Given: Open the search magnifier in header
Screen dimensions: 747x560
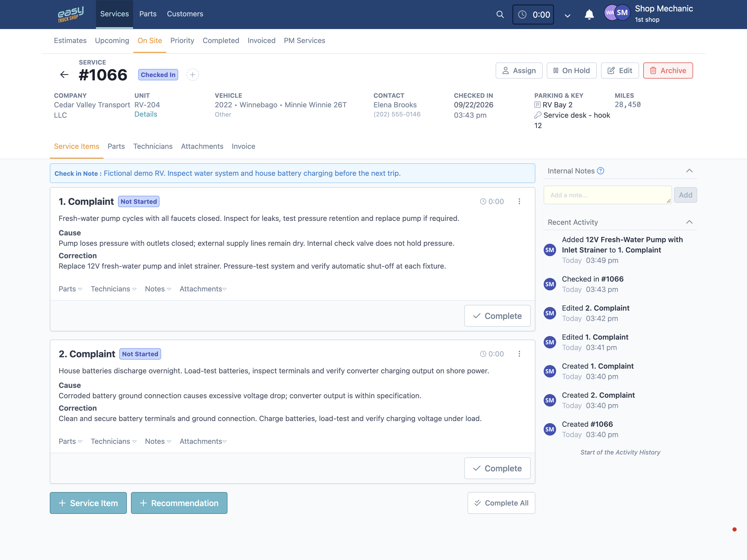Looking at the screenshot, I should pyautogui.click(x=500, y=14).
